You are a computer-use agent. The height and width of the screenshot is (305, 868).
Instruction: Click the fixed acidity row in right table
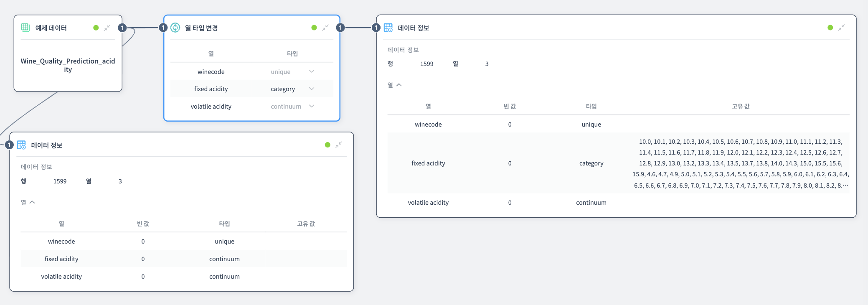click(428, 163)
